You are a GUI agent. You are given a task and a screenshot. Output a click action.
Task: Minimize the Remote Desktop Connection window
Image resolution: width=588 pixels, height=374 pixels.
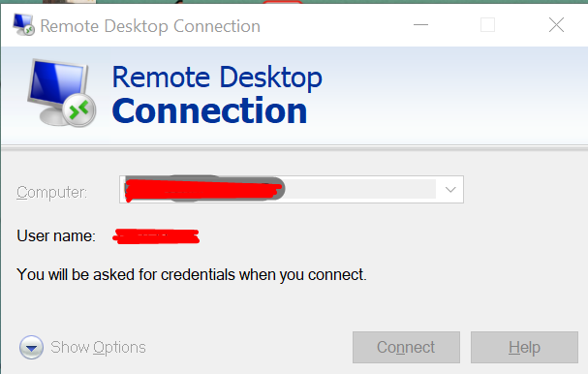[x=420, y=25]
